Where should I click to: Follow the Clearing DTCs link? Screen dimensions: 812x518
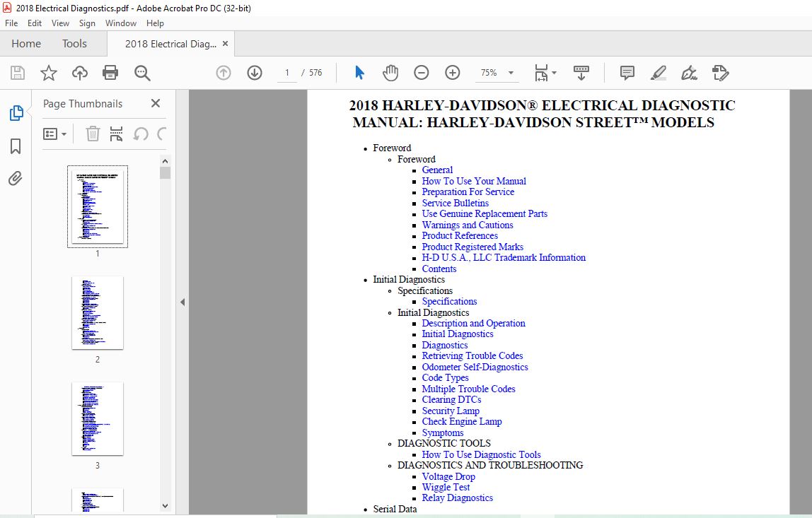(x=451, y=400)
